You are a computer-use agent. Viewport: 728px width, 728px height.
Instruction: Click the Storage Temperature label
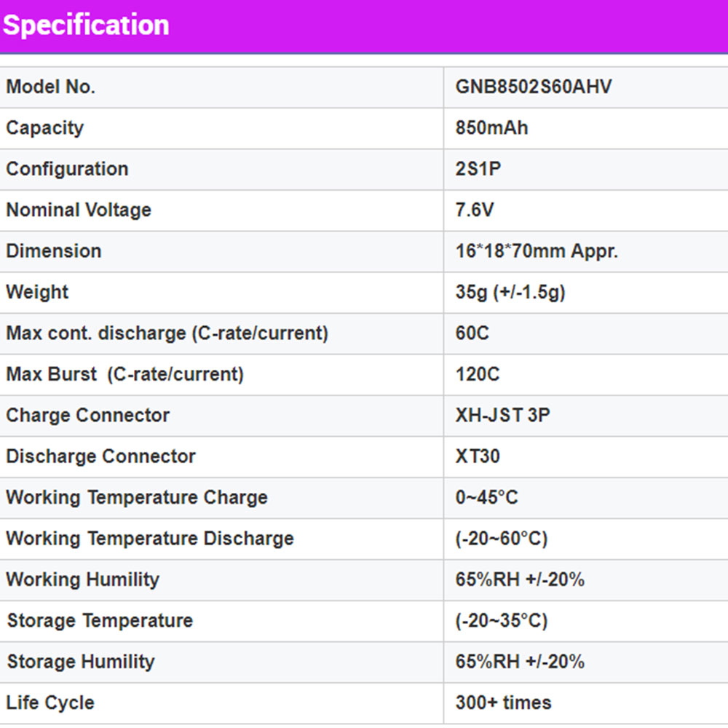[x=100, y=621]
